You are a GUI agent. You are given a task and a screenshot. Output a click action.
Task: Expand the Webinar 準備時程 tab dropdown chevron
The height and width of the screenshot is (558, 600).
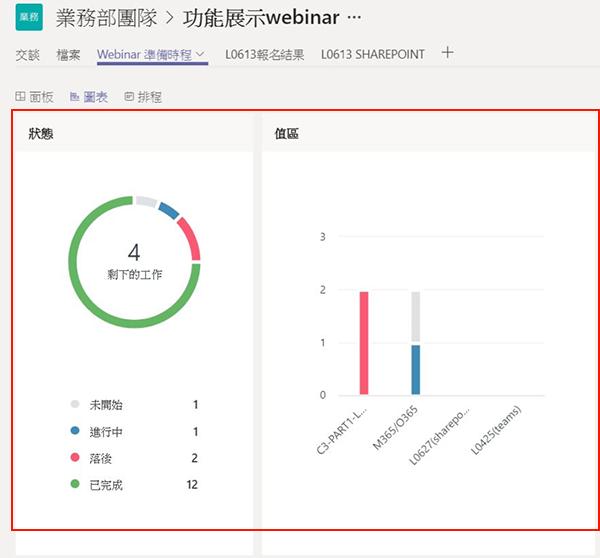200,54
